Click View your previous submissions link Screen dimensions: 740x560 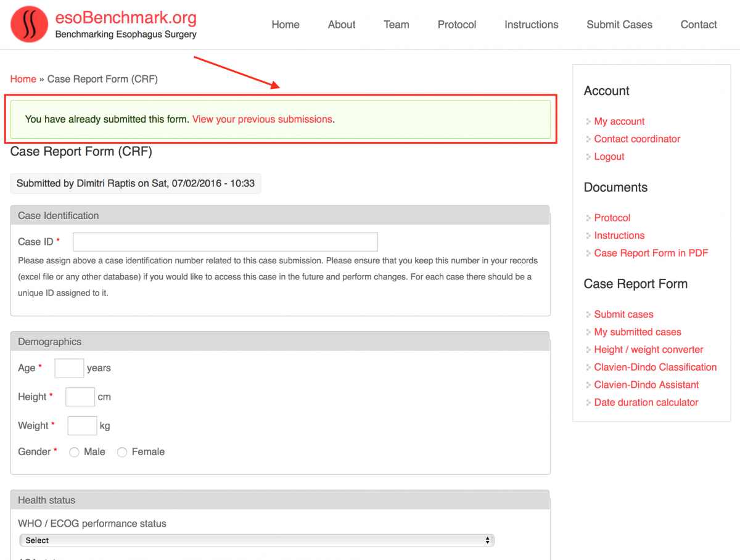coord(262,119)
